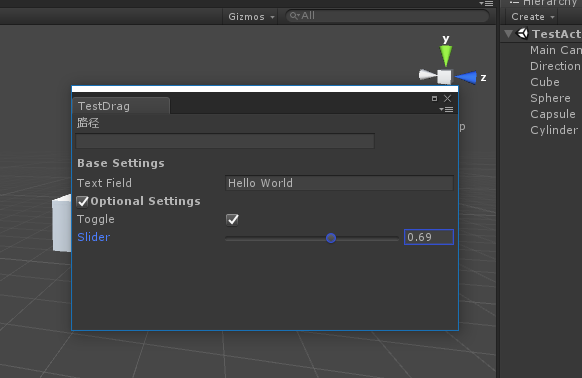Maximize the TestDrag window
582x378 pixels.
(x=434, y=98)
